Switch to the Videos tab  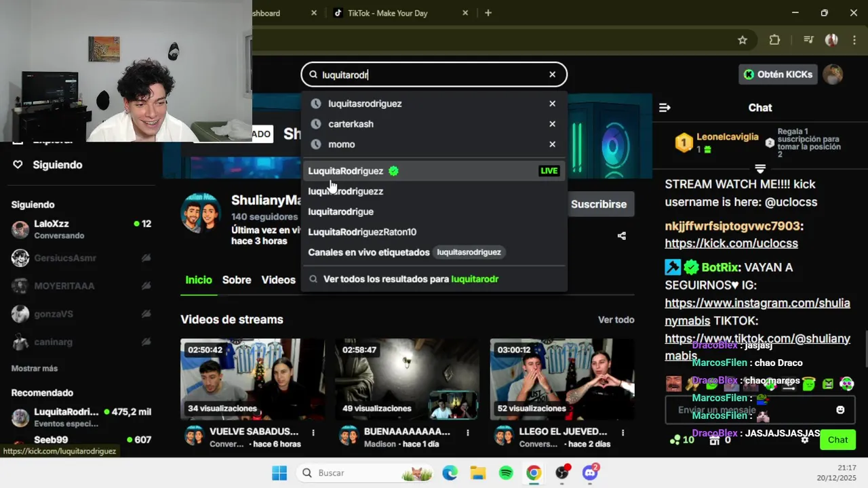[x=279, y=280]
